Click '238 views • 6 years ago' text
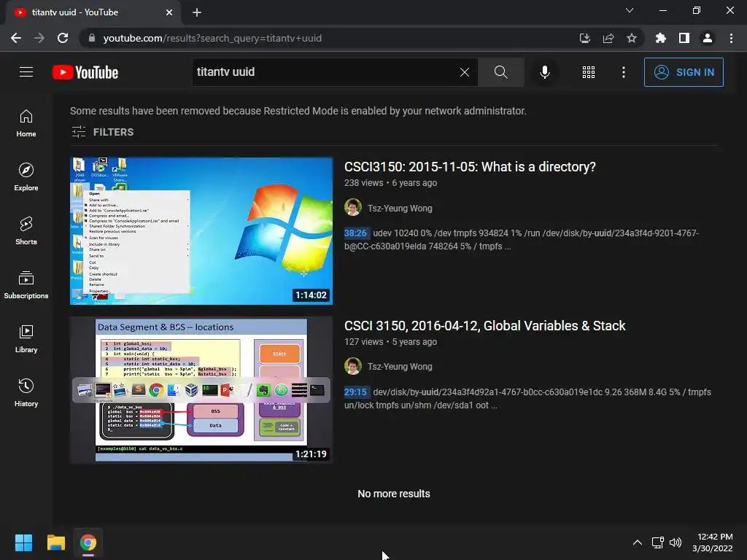The height and width of the screenshot is (560, 747). pyautogui.click(x=390, y=183)
